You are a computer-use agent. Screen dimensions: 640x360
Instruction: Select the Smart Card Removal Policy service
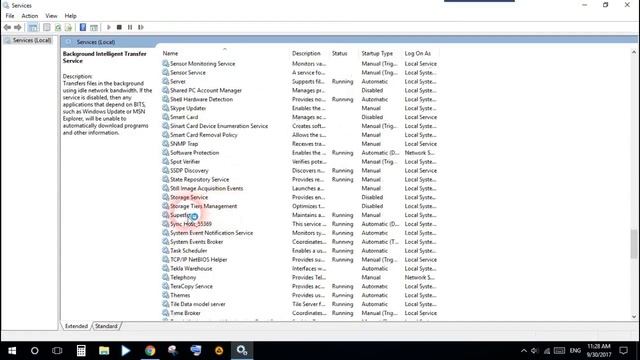click(x=300, y=135)
